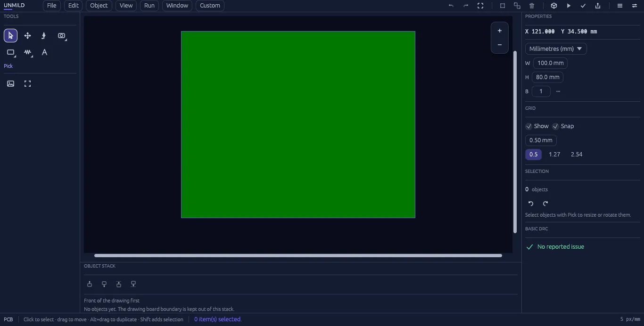Click the bring forward icon in Object Stack

[90, 284]
